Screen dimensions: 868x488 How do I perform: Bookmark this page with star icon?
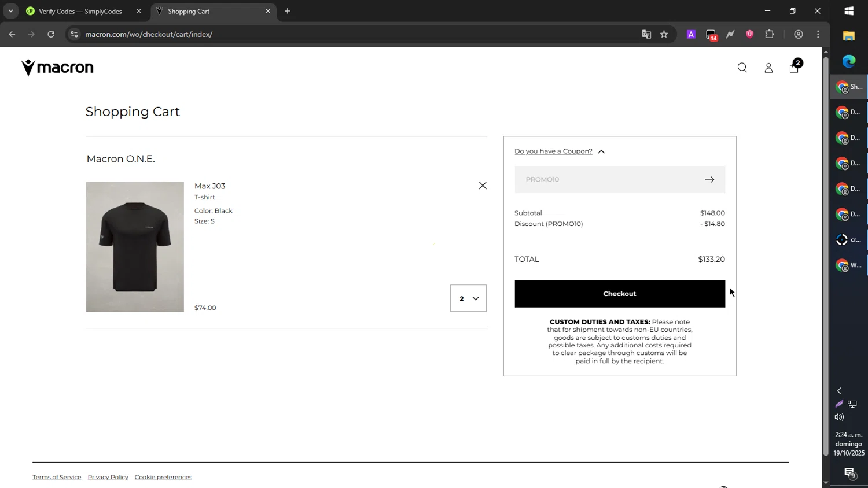664,35
